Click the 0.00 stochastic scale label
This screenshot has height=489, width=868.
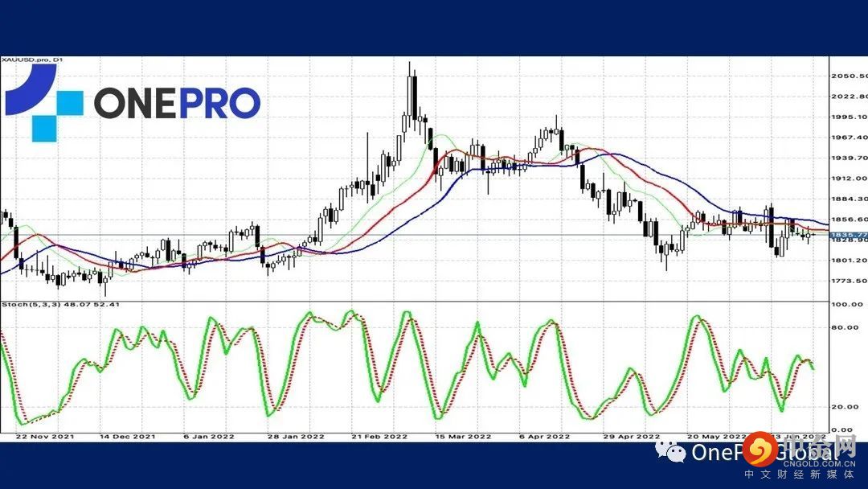[842, 429]
